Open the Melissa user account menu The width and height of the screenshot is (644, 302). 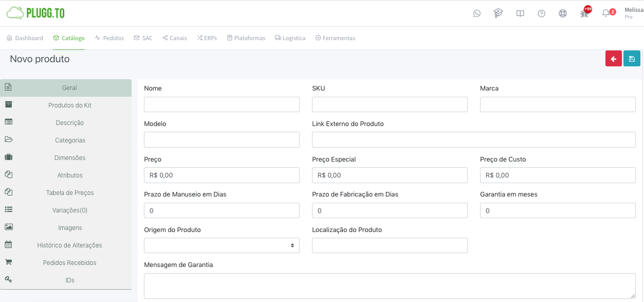(633, 13)
